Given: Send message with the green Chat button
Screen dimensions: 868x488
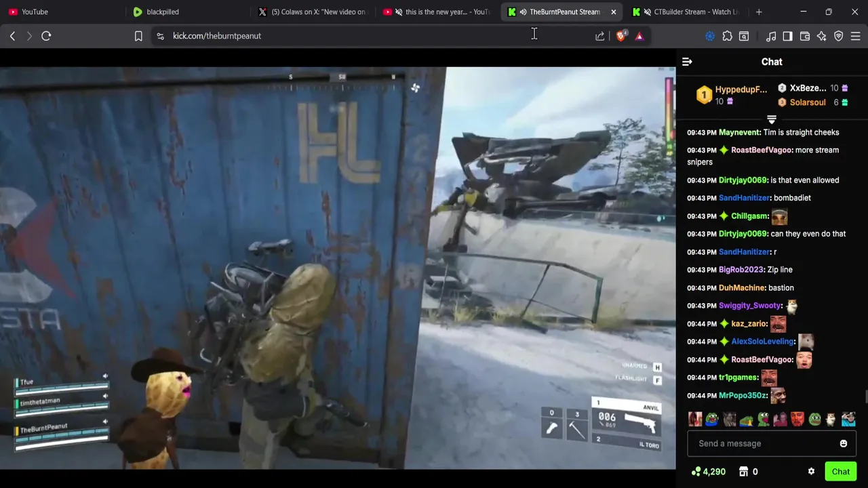Looking at the screenshot, I should pyautogui.click(x=841, y=472).
